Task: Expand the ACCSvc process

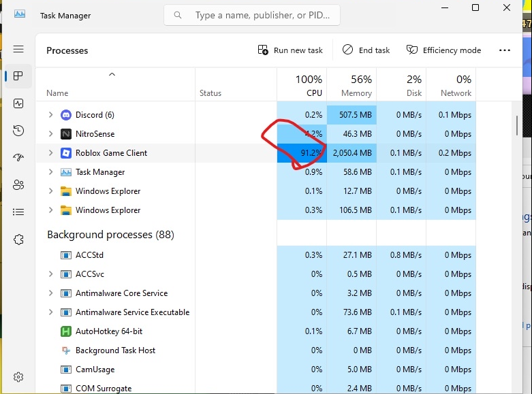Action: point(51,274)
